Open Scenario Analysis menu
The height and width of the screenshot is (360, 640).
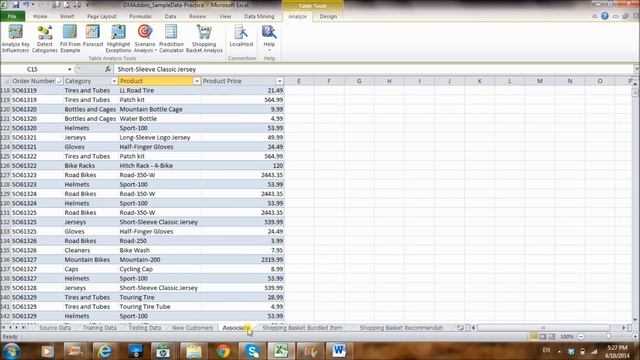click(145, 38)
